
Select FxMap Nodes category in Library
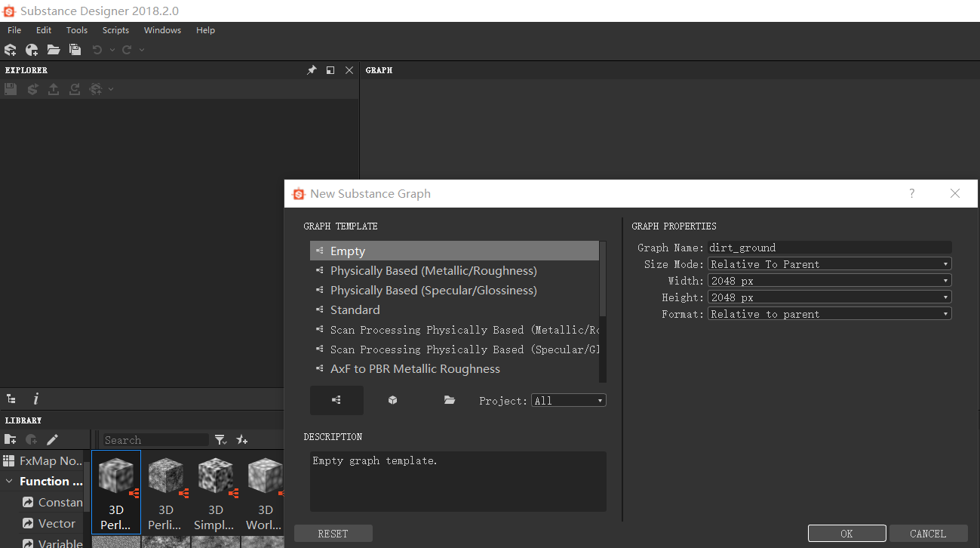click(x=42, y=460)
